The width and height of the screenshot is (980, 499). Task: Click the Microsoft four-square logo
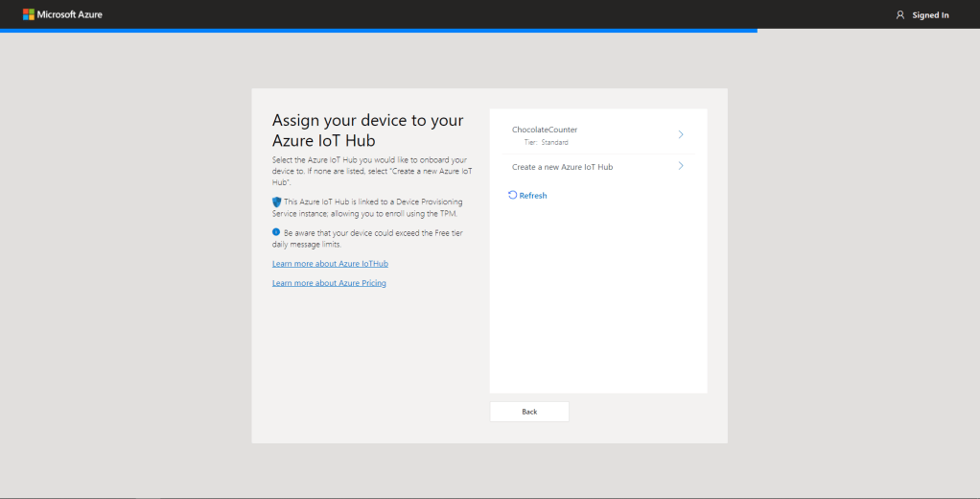tap(29, 14)
